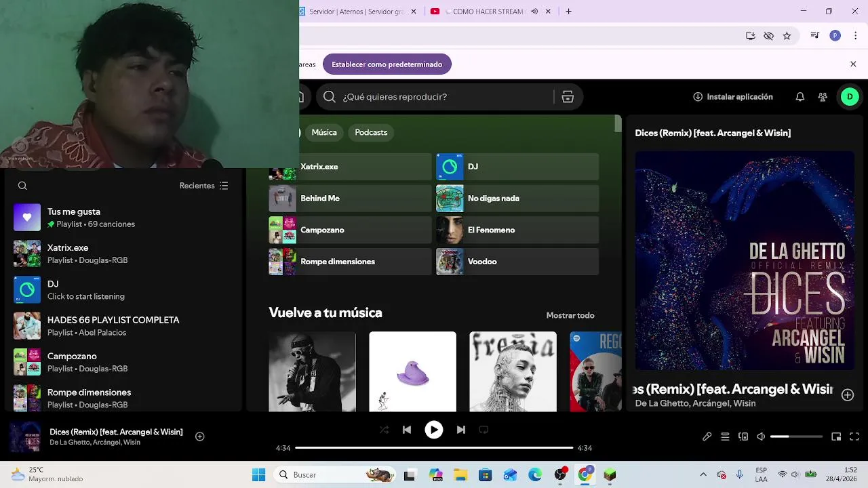The height and width of the screenshot is (488, 868).
Task: Bookmark this page with star icon
Action: tap(787, 36)
